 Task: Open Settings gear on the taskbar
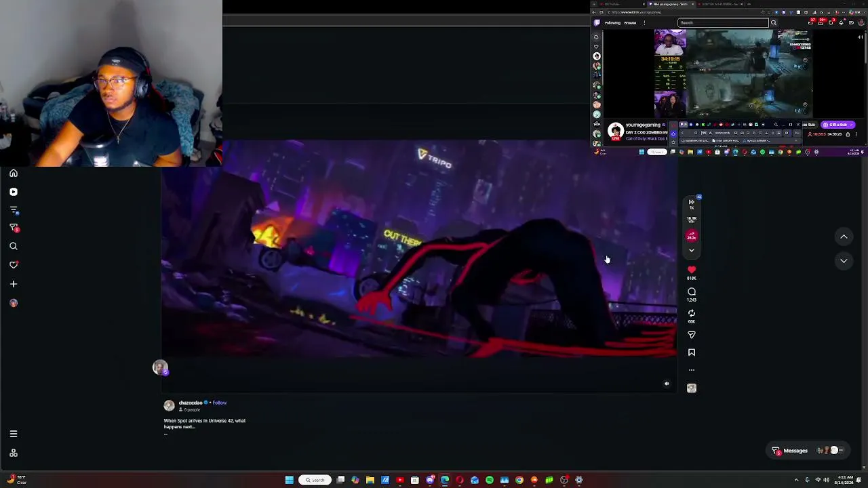579,480
